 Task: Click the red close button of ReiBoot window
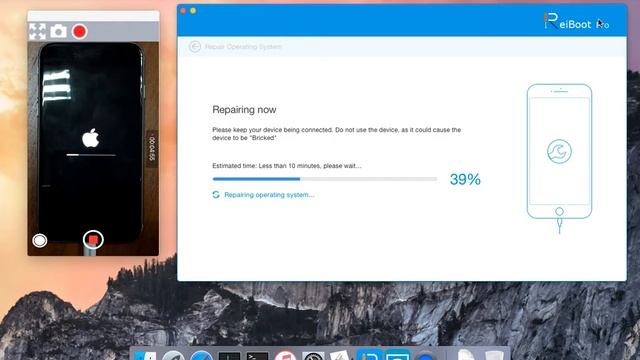[183, 11]
